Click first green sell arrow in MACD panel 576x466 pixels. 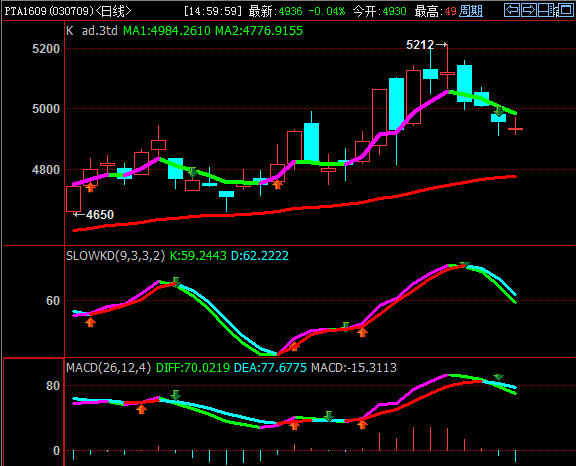pyautogui.click(x=176, y=395)
